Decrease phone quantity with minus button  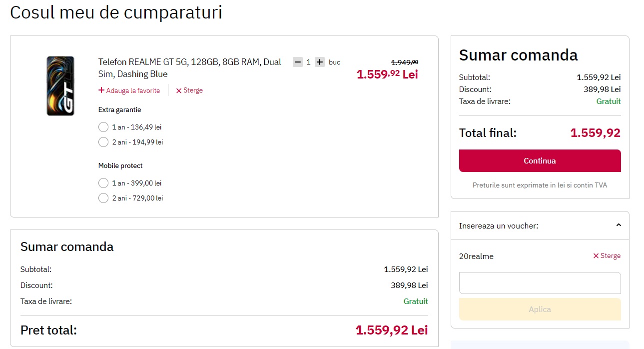pos(298,62)
